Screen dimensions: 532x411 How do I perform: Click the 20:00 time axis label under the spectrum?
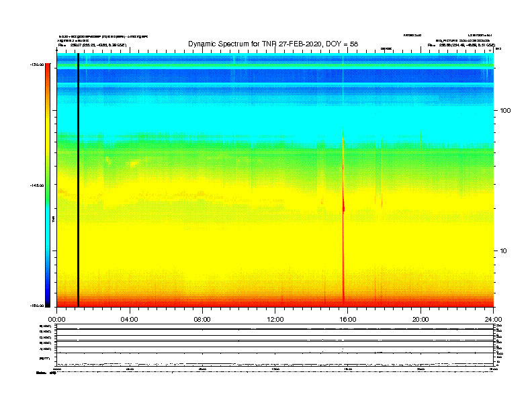tap(420, 320)
